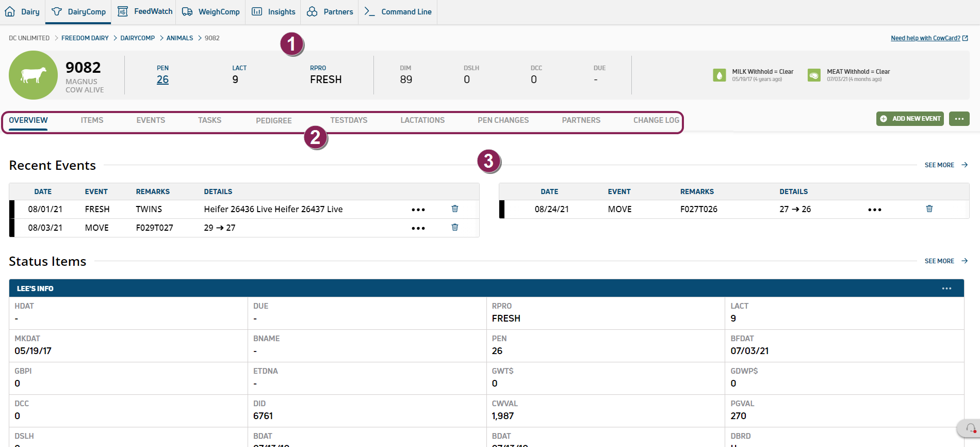Open options for 08/03/21 MOVE event
980x447 pixels.
click(418, 228)
